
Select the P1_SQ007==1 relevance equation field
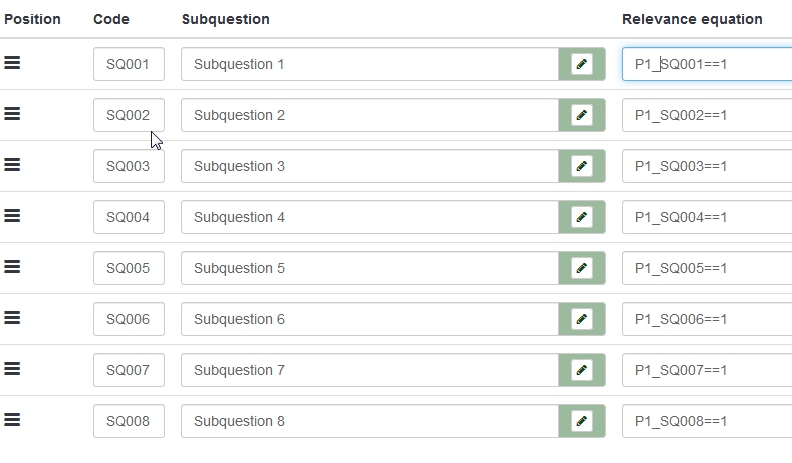pyautogui.click(x=706, y=370)
